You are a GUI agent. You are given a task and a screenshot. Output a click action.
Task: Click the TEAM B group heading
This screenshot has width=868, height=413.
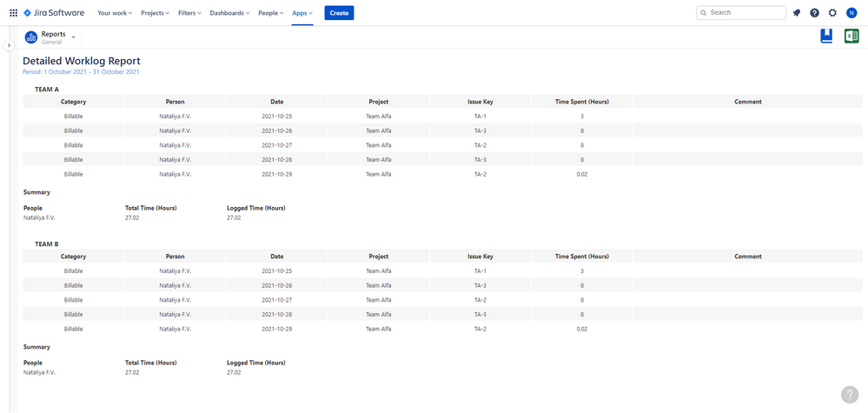click(x=47, y=243)
